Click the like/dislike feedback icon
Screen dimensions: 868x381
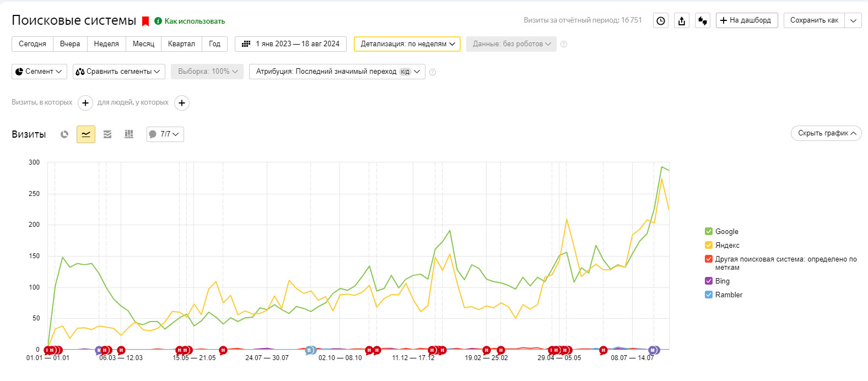(703, 21)
